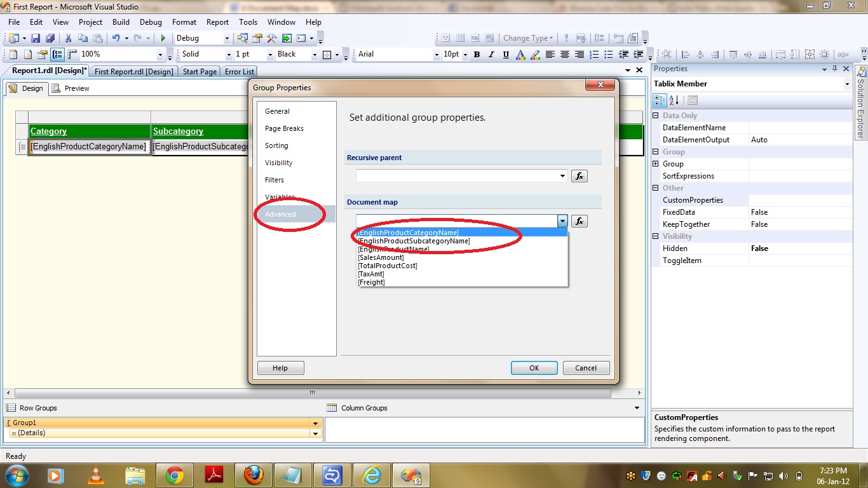
Task: Click the Bold formatting icon
Action: (x=477, y=55)
